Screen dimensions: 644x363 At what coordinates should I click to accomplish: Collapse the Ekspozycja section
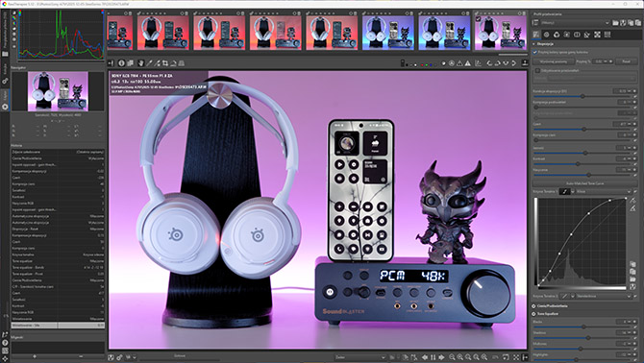[x=534, y=44]
